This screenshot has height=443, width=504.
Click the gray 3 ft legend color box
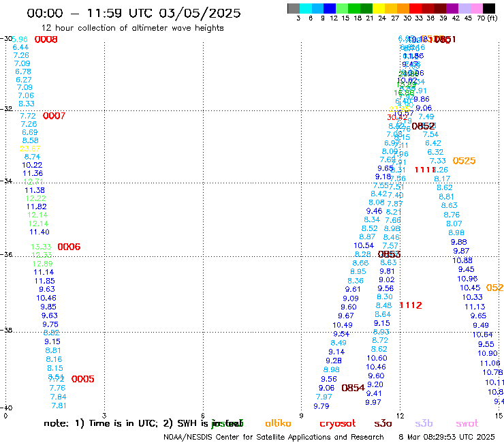click(294, 8)
